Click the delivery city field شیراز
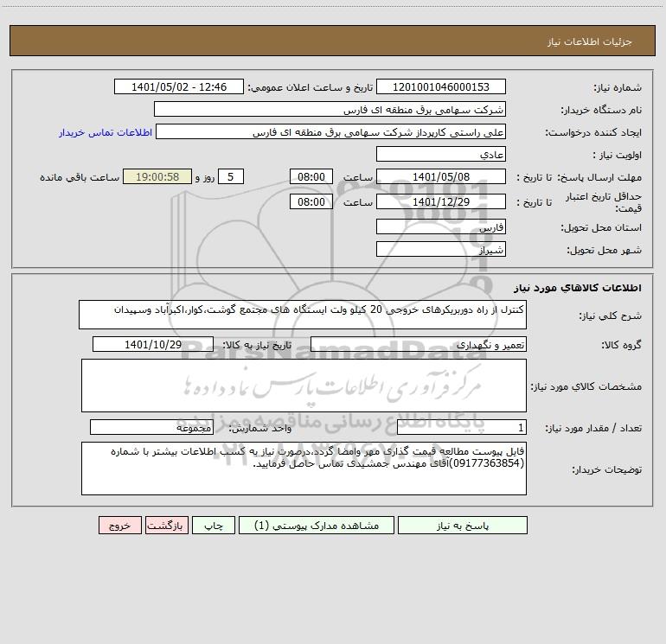 (x=441, y=249)
